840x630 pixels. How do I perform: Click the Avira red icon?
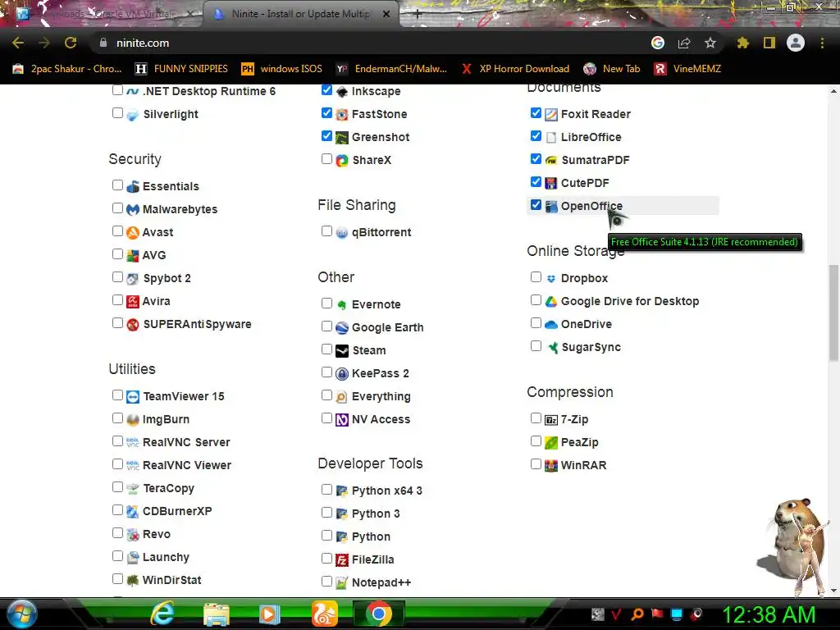click(133, 302)
